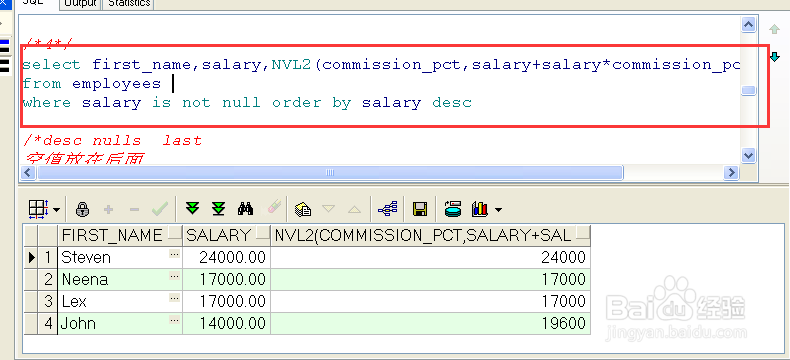Click the editor horizontal scrollbar right arrow
Image resolution: width=790 pixels, height=360 pixels.
point(731,173)
